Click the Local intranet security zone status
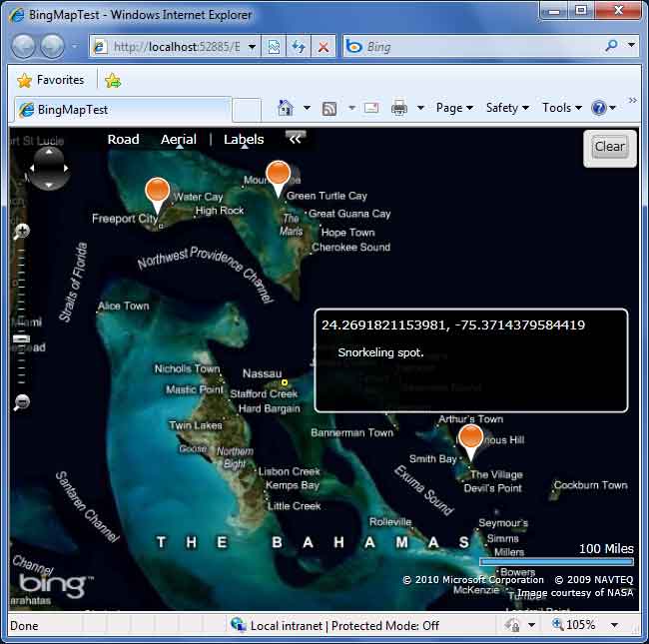This screenshot has width=649, height=644. [x=336, y=625]
